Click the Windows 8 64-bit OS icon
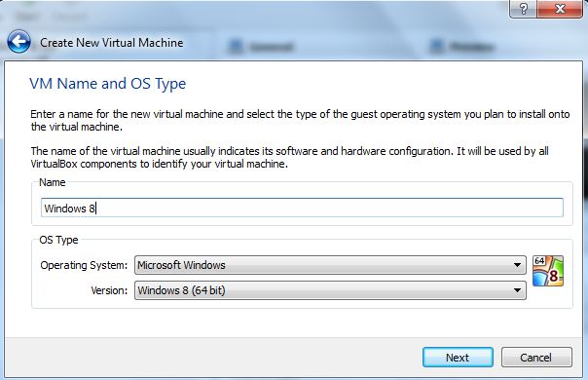588x380 pixels. click(x=548, y=271)
